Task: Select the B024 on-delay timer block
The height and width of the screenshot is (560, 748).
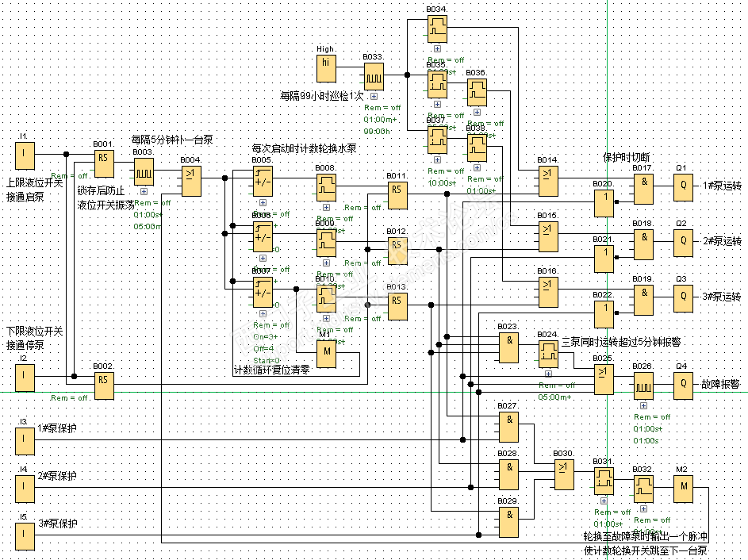Action: [x=549, y=354]
